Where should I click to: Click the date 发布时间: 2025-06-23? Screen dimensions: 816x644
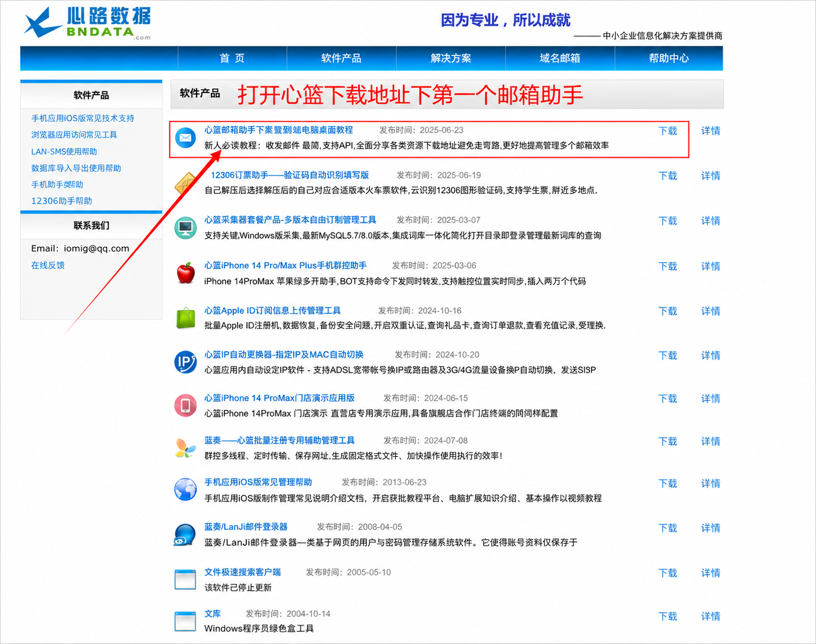pos(421,130)
